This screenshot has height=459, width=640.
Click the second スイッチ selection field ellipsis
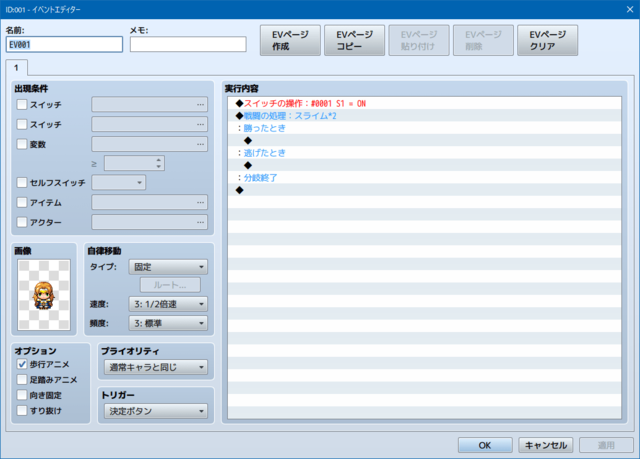point(200,124)
